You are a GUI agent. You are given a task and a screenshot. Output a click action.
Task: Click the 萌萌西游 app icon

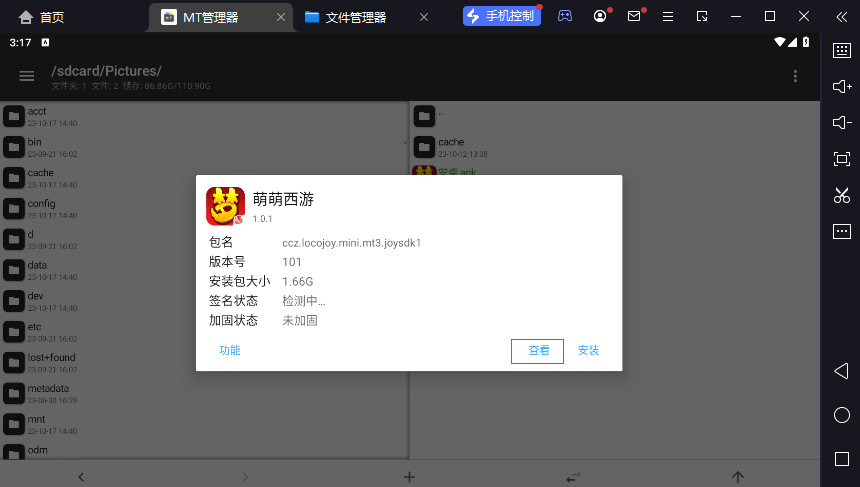tap(225, 206)
